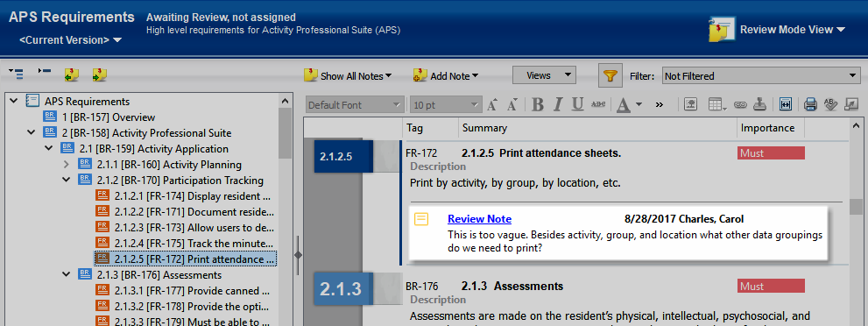Click the previous note icon with green left arrow
The image size is (868, 326).
click(72, 74)
